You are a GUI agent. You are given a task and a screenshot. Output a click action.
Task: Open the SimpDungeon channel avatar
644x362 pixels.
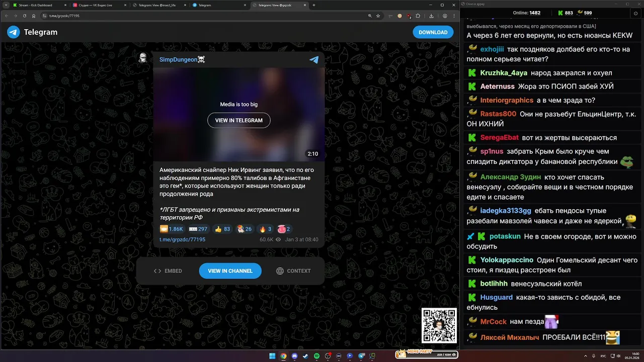[x=143, y=58]
